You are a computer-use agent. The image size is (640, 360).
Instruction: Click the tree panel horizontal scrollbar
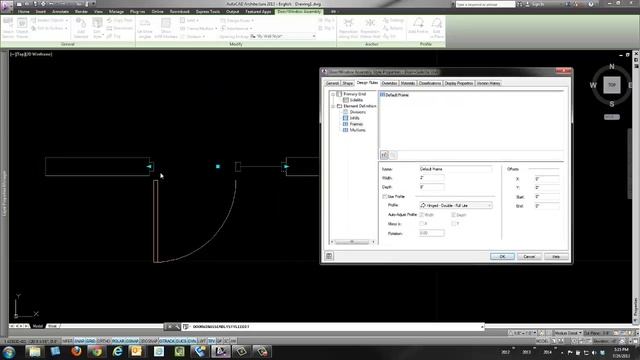[x=352, y=242]
